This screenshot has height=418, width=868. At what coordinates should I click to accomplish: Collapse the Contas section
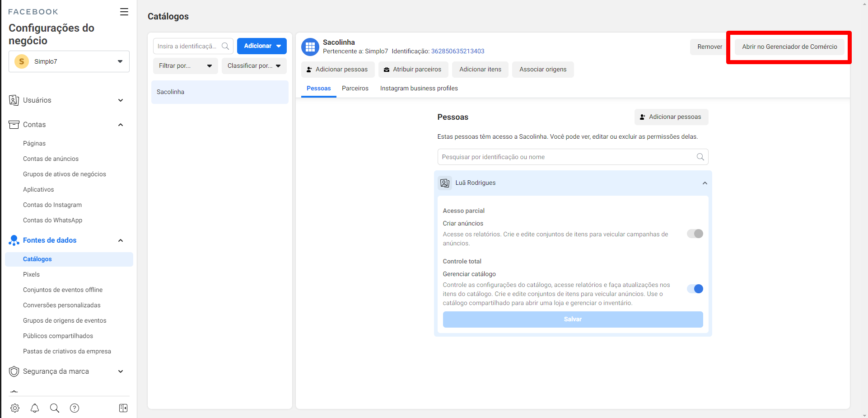[121, 125]
